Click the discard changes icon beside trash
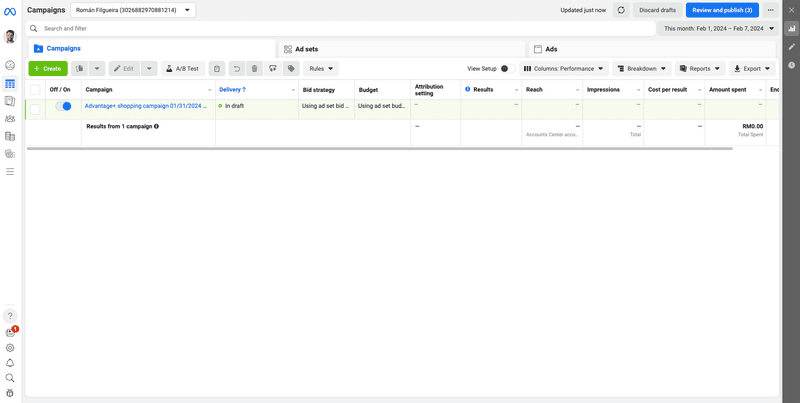This screenshot has width=800, height=403. (273, 68)
